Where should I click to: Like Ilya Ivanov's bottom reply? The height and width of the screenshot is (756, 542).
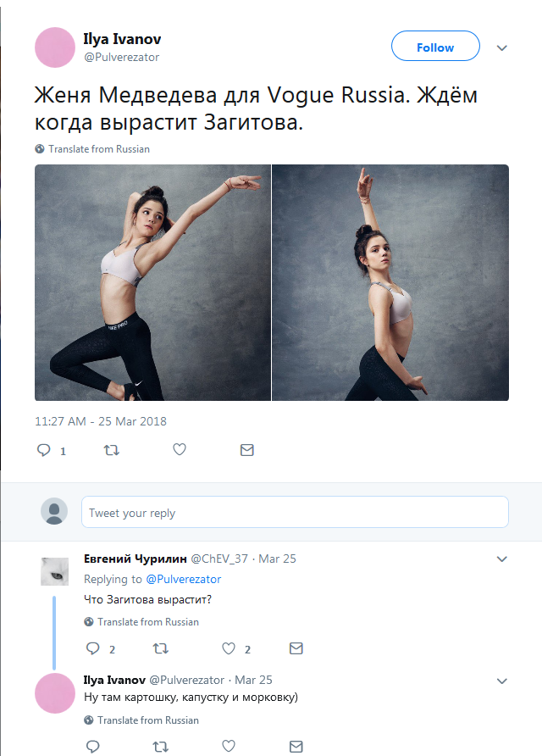[x=229, y=746]
